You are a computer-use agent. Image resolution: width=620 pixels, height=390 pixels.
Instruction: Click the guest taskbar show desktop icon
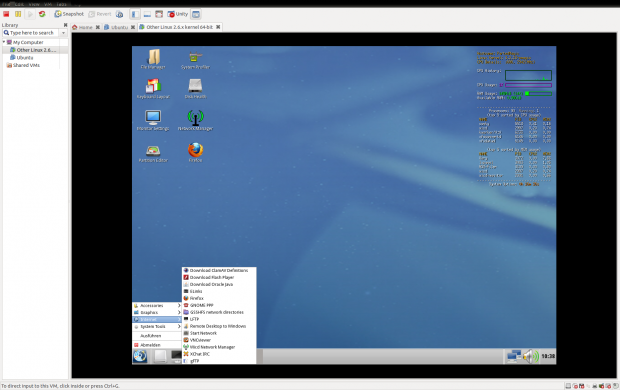pos(160,356)
